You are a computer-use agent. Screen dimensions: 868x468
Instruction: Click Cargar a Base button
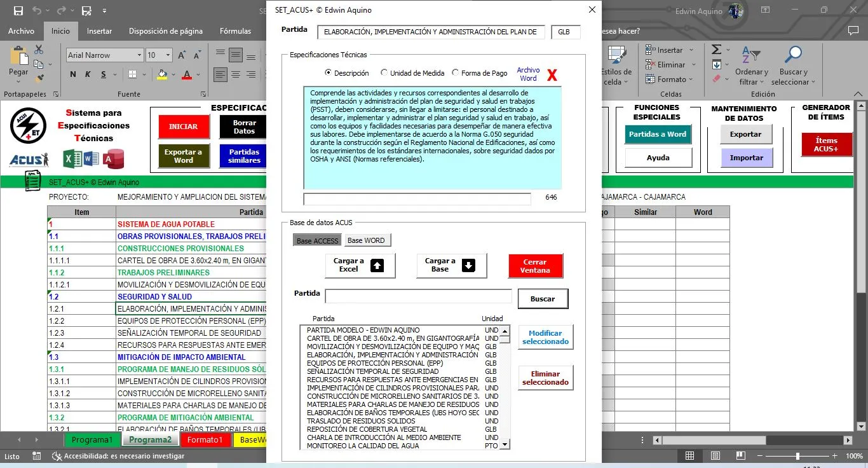coord(451,266)
